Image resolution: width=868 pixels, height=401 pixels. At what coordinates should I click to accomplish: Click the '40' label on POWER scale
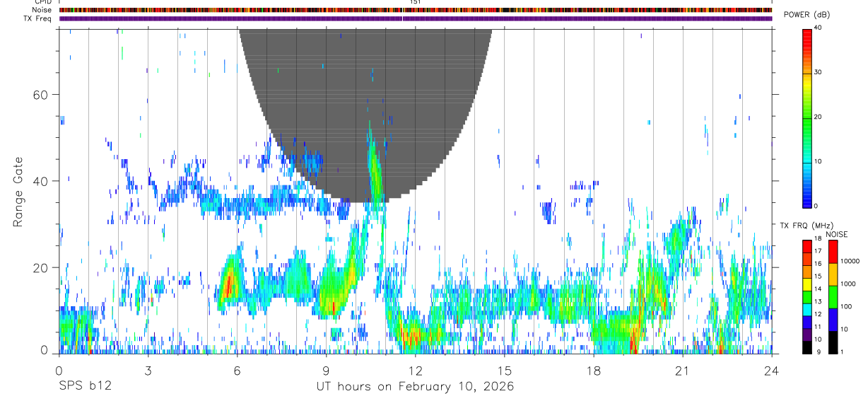tap(816, 28)
